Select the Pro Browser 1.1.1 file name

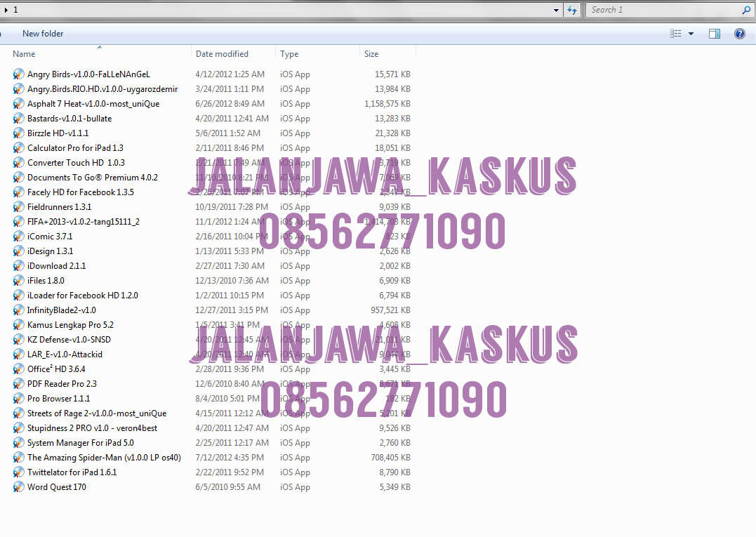58,399
